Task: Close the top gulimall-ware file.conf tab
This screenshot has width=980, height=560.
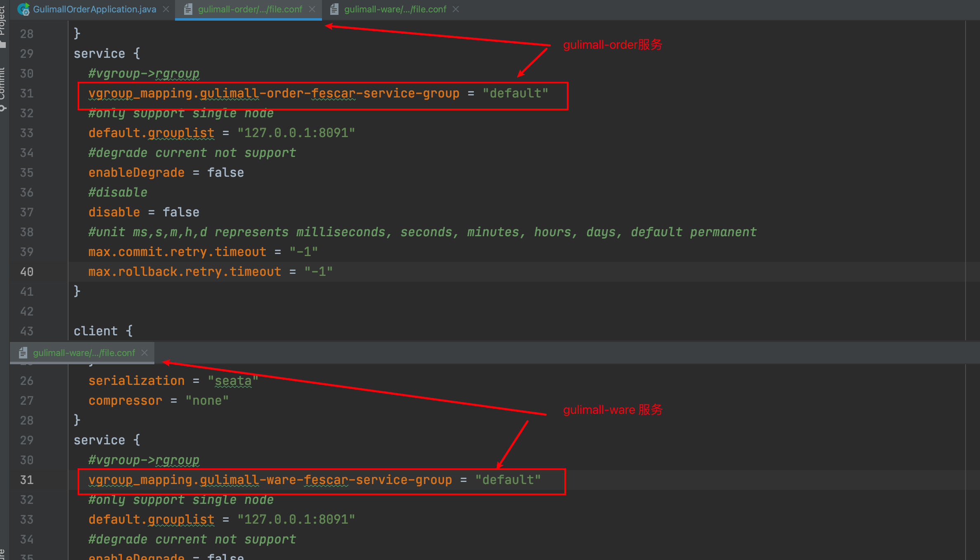Action: pyautogui.click(x=456, y=9)
